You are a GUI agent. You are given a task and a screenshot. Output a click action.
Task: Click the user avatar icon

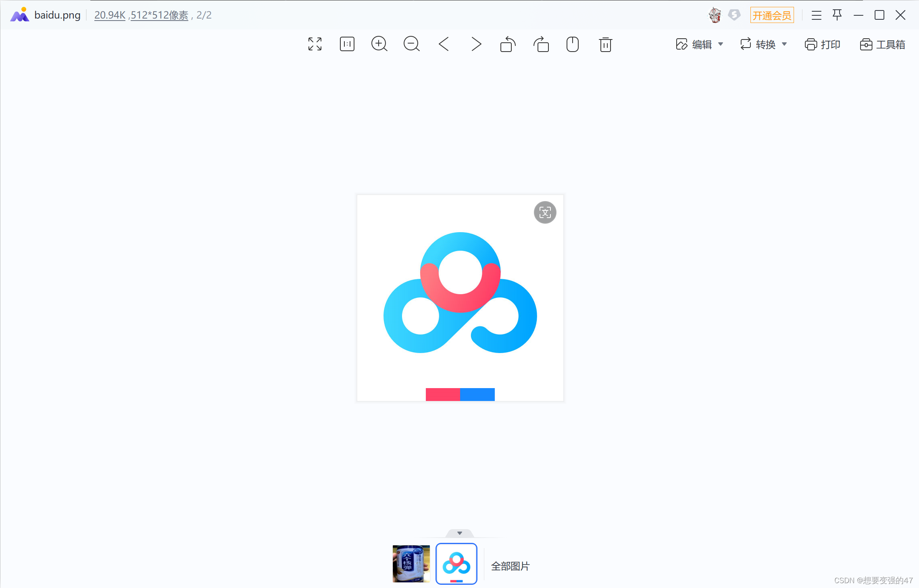click(x=715, y=15)
